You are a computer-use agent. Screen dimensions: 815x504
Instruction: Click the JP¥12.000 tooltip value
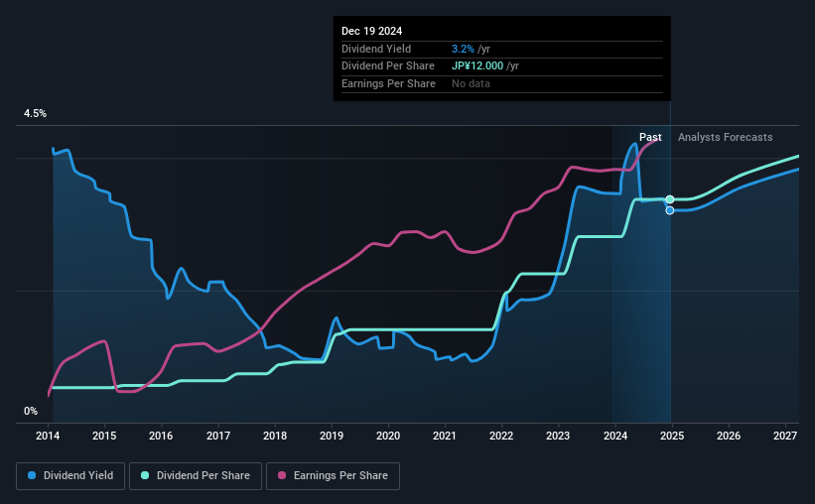pos(477,66)
